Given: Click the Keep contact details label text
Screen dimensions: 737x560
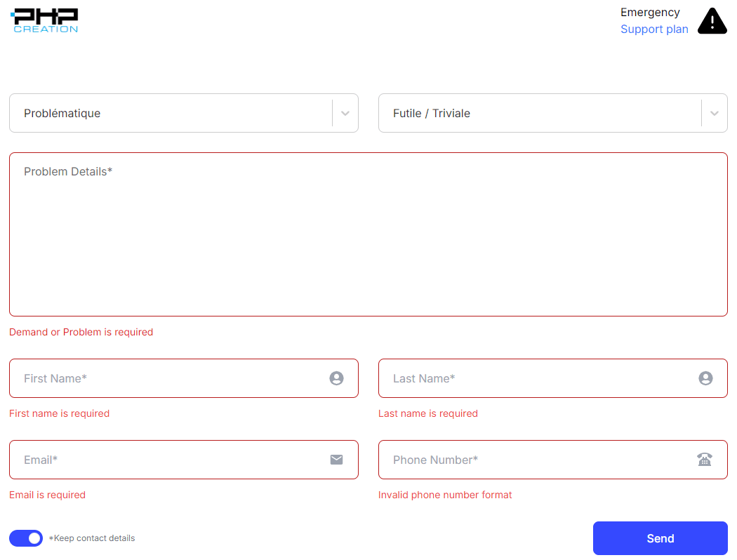Looking at the screenshot, I should 92,538.
